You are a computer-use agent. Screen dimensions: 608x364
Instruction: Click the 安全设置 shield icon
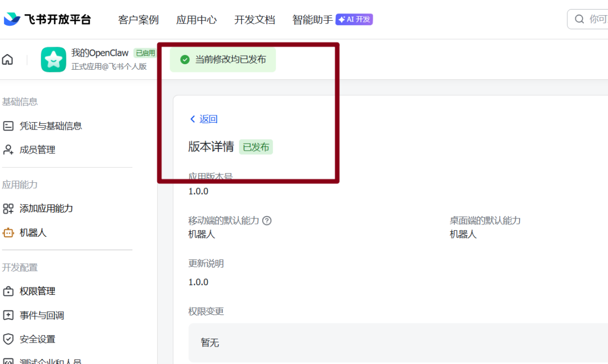[8, 339]
